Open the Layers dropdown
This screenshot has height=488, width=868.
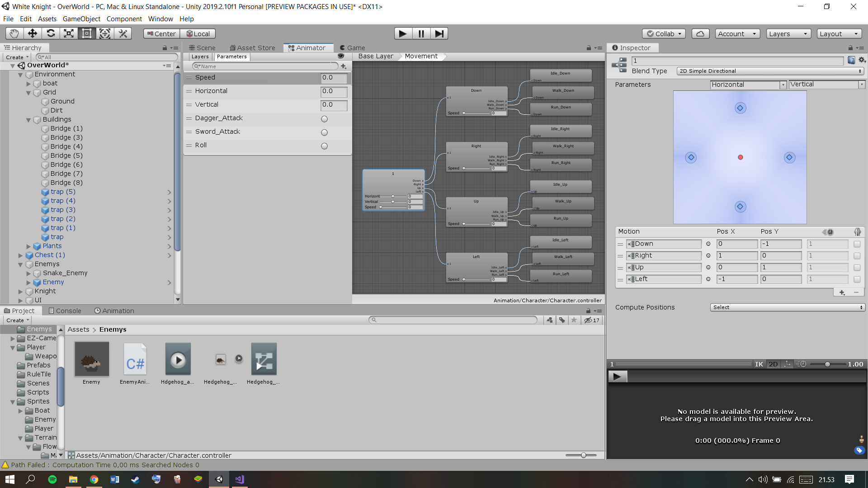[789, 34]
